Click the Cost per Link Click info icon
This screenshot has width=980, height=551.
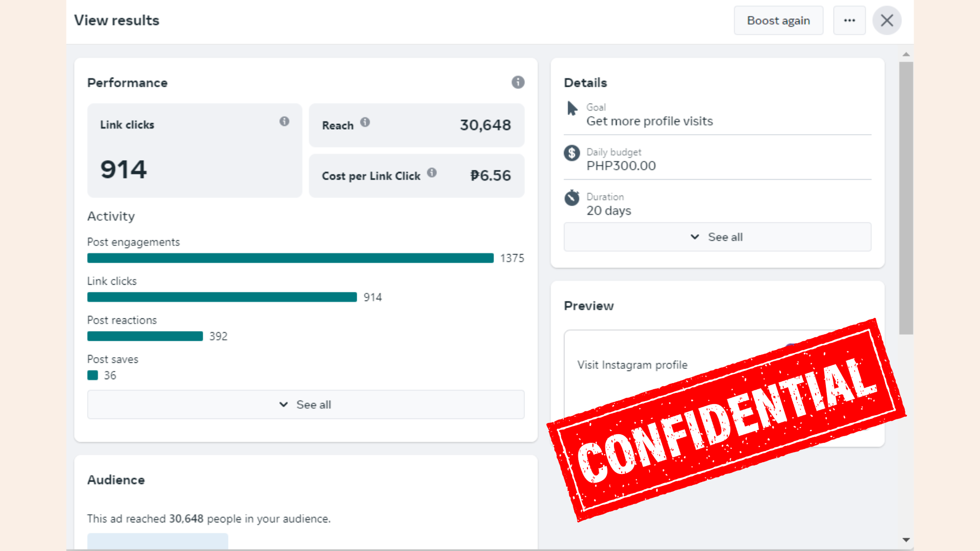pos(432,172)
